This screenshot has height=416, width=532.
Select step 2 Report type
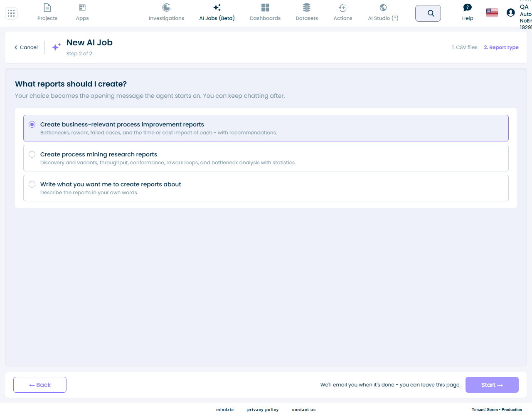(501, 47)
